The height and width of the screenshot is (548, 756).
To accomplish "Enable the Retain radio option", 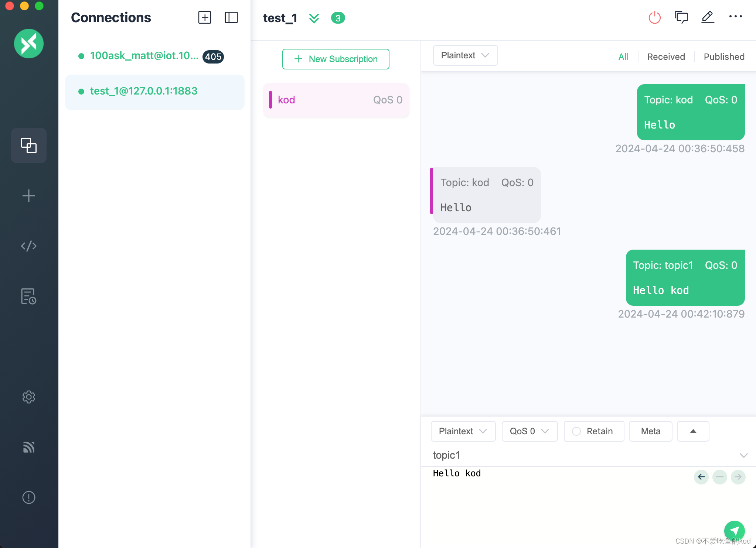I will point(576,431).
